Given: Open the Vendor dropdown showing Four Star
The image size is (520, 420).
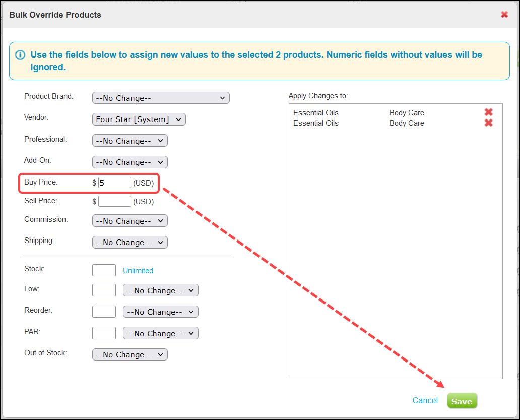Looking at the screenshot, I should point(139,119).
